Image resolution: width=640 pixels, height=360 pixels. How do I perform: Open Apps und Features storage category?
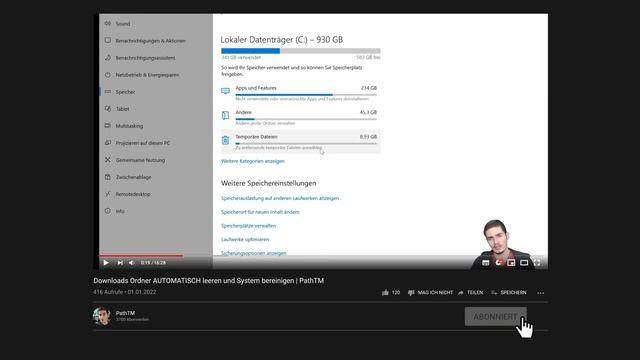click(x=301, y=93)
